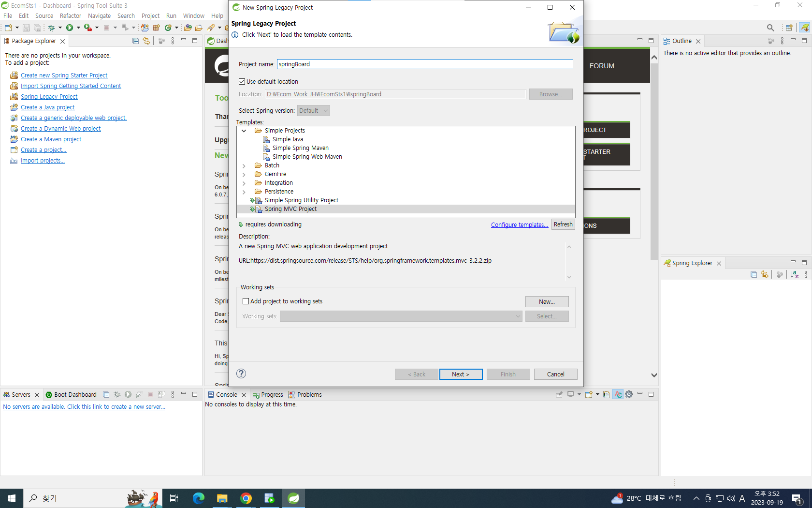Click Open Console icon in Console toolbar

[x=589, y=394]
